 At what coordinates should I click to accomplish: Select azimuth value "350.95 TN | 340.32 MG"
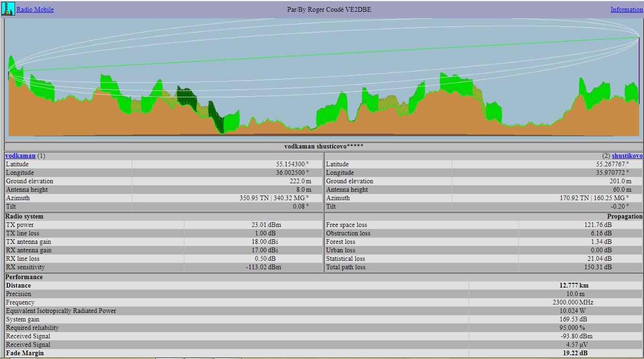(272, 198)
